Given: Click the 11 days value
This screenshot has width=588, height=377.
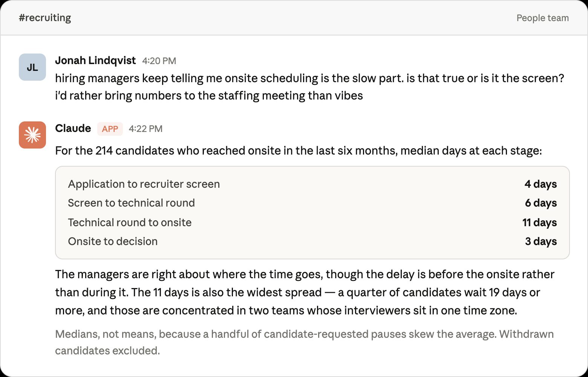Looking at the screenshot, I should (x=540, y=222).
